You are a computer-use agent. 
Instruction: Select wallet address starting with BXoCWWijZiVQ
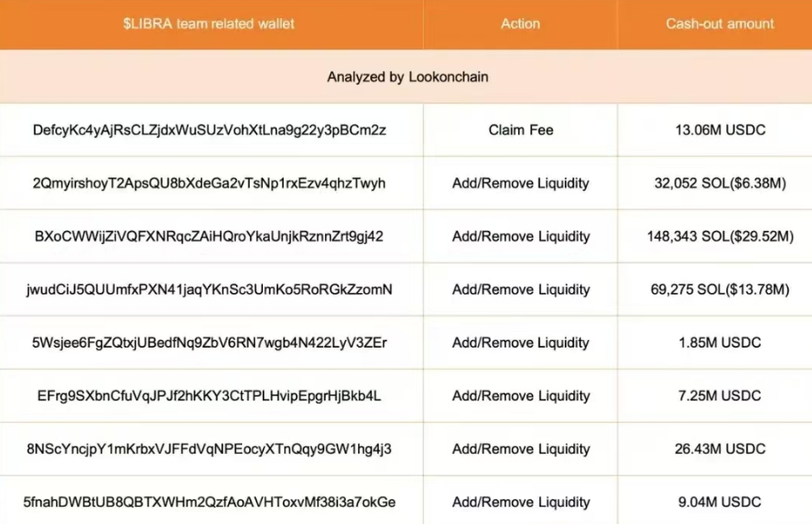(x=209, y=237)
